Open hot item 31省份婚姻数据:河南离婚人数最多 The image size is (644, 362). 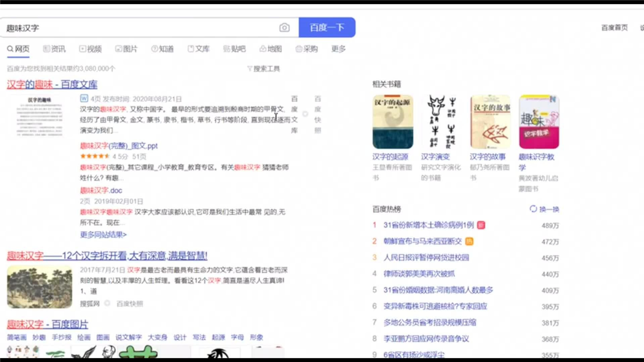[x=438, y=290]
